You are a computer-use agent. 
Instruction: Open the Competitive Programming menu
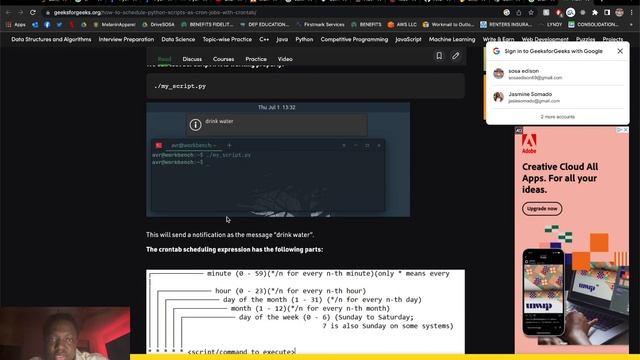click(354, 40)
